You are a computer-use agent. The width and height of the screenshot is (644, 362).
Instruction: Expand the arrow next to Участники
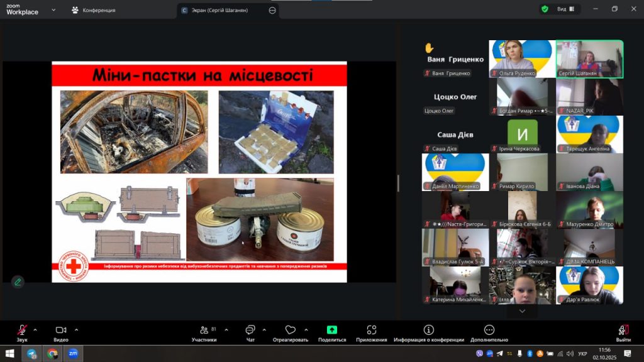coord(226,329)
